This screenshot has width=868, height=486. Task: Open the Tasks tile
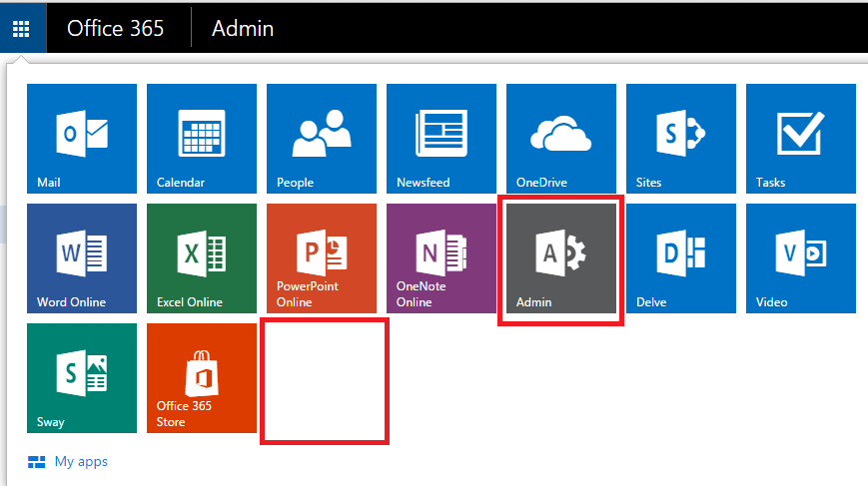tap(801, 139)
